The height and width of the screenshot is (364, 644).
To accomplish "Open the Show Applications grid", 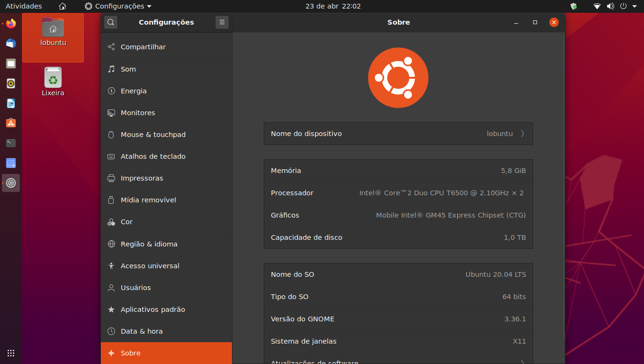I will point(10,353).
